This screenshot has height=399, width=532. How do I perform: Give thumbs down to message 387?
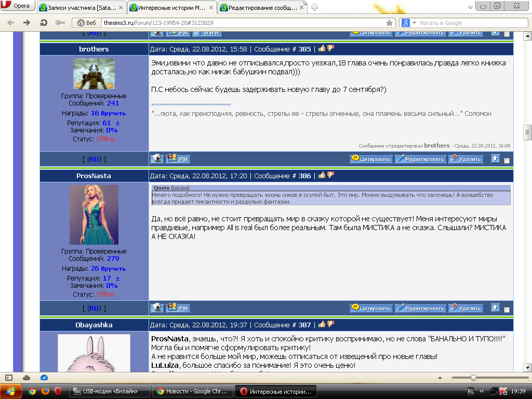330,324
